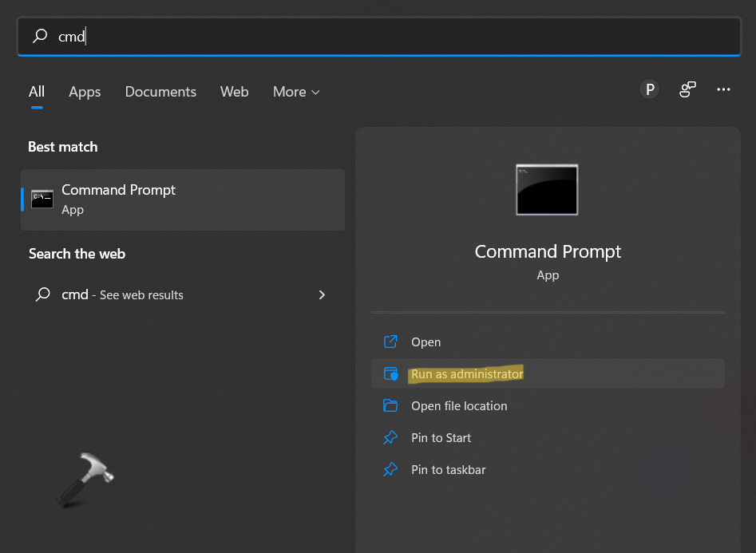The width and height of the screenshot is (756, 553).
Task: Click the pin icon next to Pin to Start
Action: click(390, 437)
